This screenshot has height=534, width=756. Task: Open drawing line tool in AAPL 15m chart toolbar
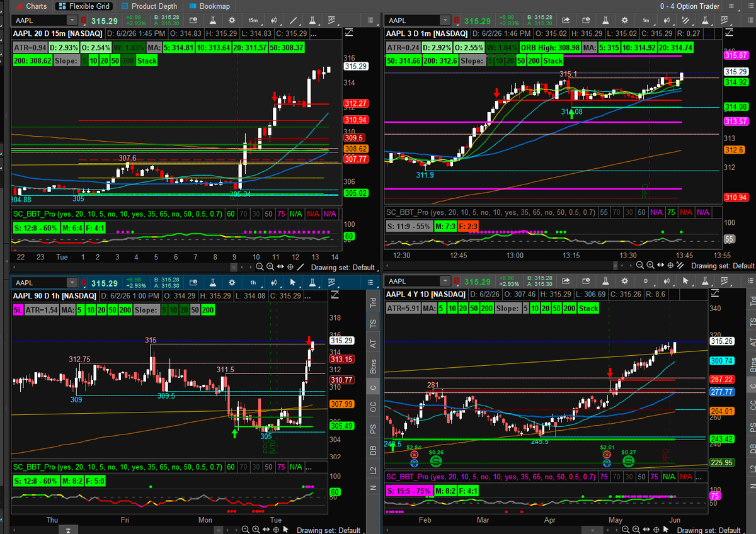(293, 20)
